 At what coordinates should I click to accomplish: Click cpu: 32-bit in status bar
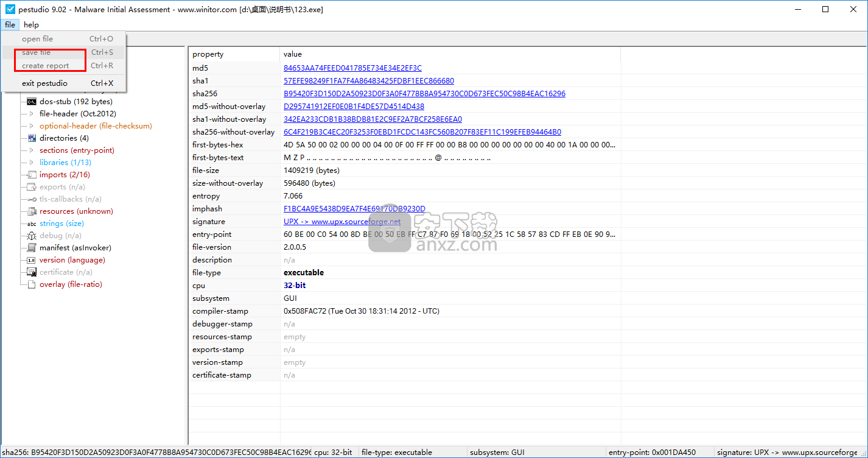(334, 453)
